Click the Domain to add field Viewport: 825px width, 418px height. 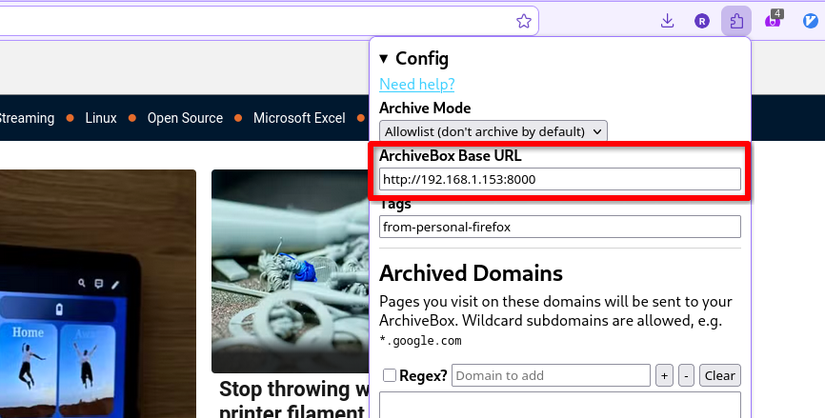click(551, 375)
